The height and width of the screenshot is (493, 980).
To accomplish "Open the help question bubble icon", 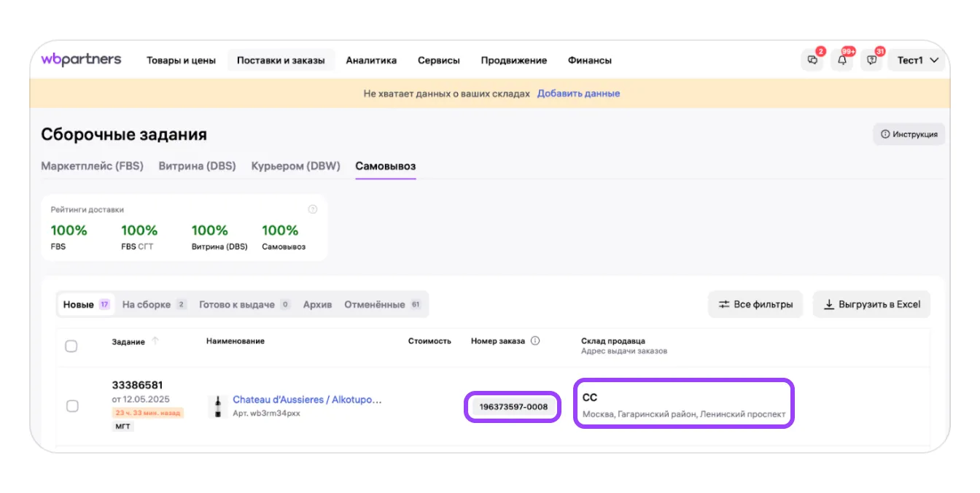I will tap(871, 61).
